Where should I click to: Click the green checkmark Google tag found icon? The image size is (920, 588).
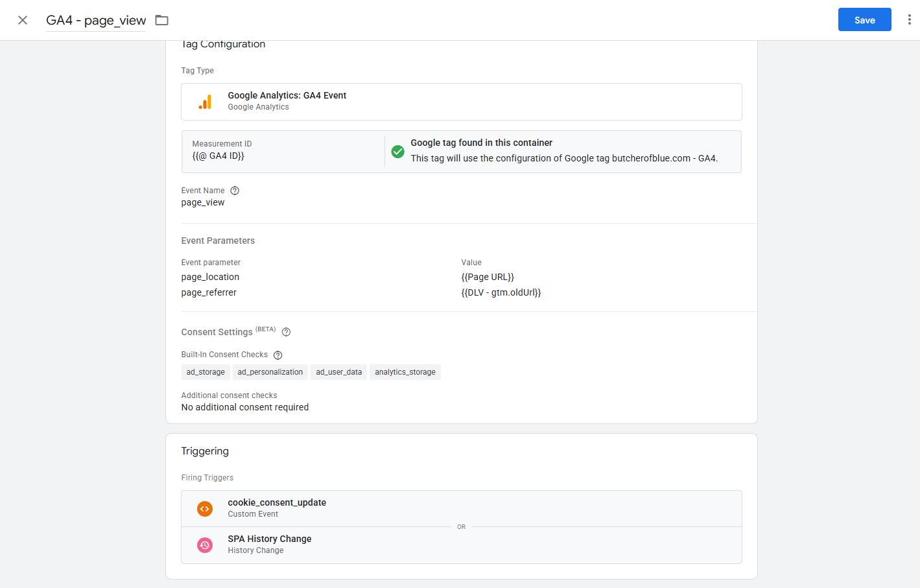[398, 152]
